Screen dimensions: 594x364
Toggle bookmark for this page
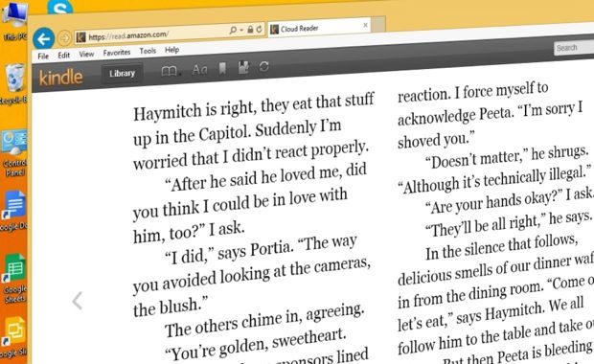click(x=222, y=69)
